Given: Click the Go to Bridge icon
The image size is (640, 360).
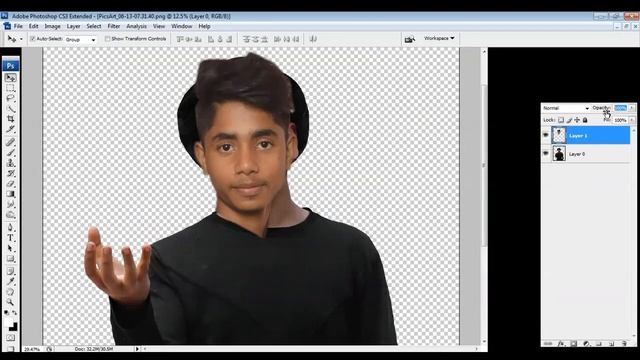Looking at the screenshot, I should [409, 39].
